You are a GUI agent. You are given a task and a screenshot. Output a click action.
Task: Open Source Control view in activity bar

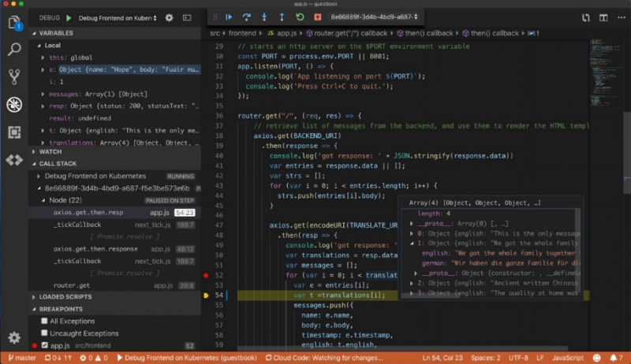click(14, 76)
